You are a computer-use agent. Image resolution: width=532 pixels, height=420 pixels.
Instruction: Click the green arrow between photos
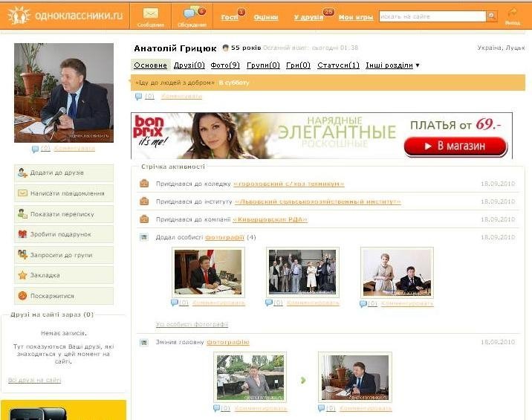click(x=302, y=380)
